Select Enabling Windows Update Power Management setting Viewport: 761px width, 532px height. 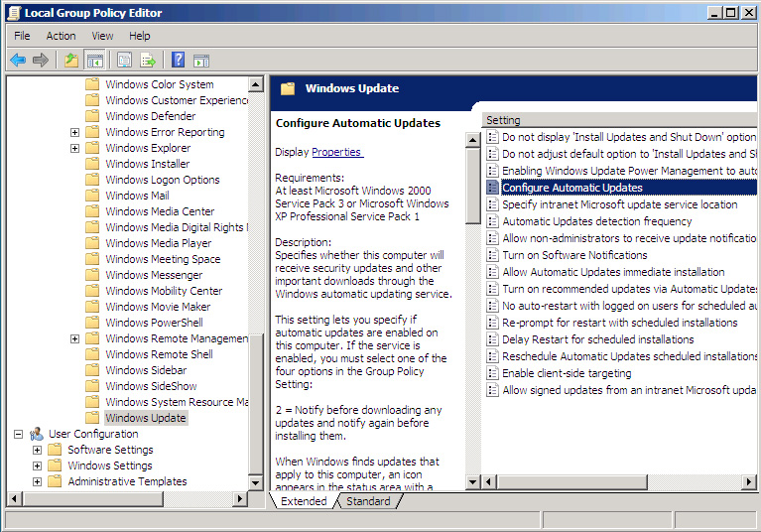tap(629, 171)
